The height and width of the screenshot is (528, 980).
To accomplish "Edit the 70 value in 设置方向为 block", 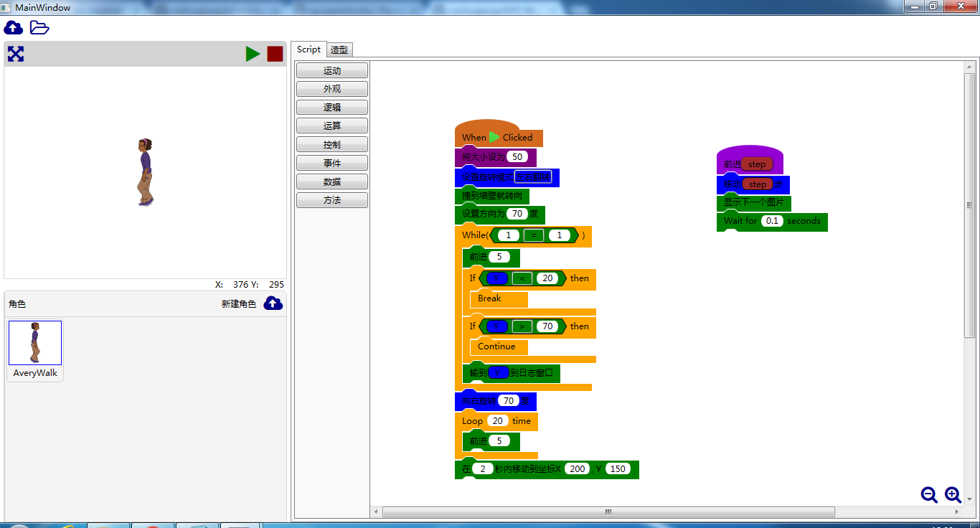I will pyautogui.click(x=517, y=214).
